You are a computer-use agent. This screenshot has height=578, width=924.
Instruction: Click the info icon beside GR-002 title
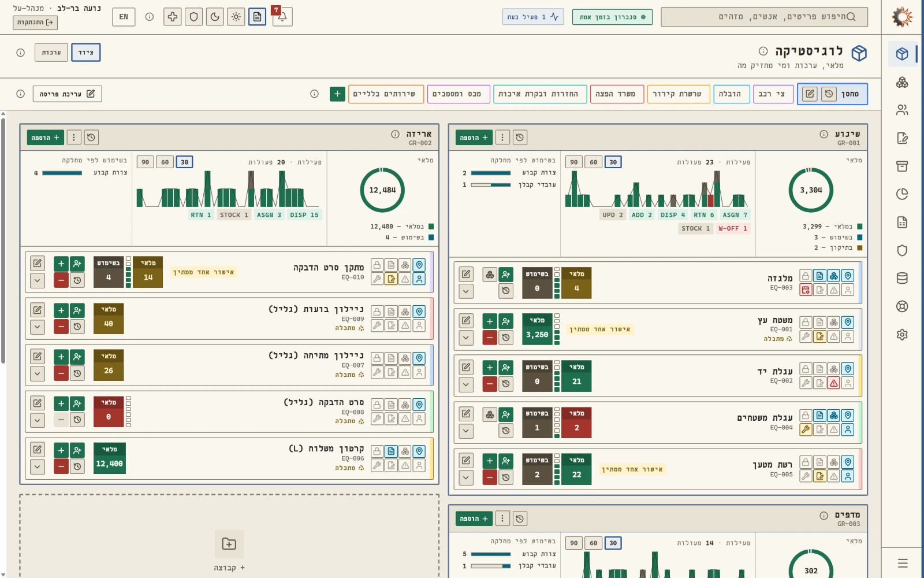[395, 134]
